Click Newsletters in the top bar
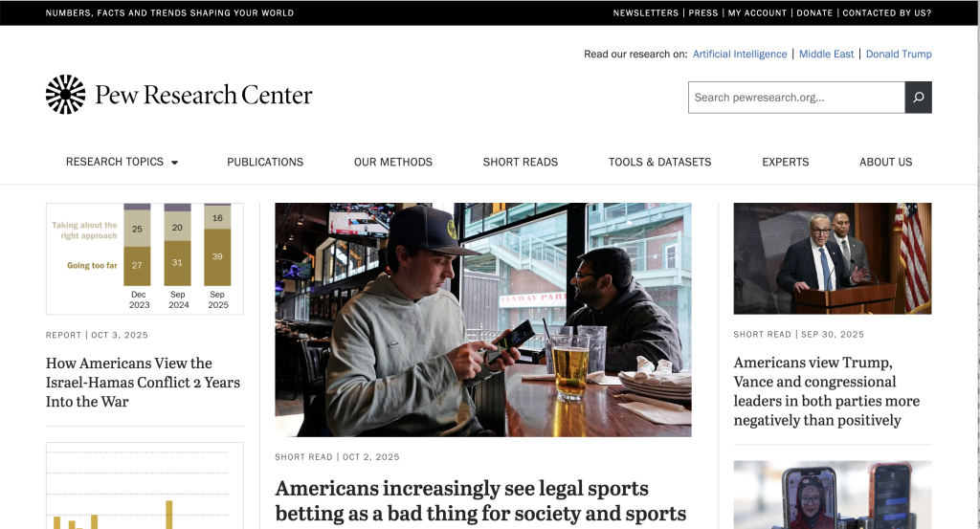 click(646, 12)
